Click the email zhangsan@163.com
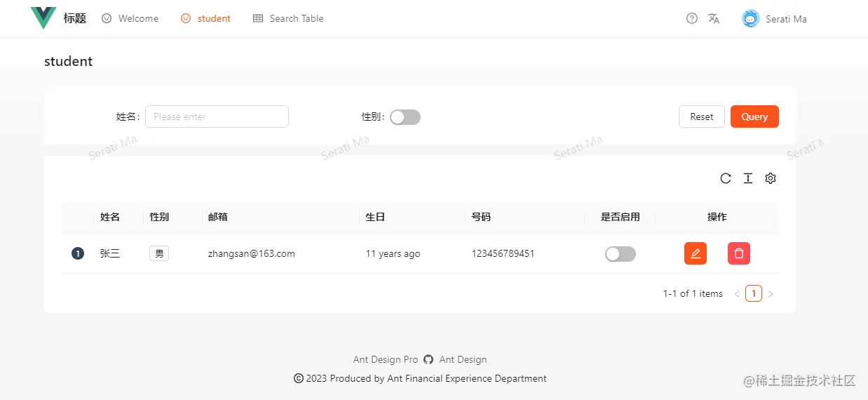 [x=252, y=253]
